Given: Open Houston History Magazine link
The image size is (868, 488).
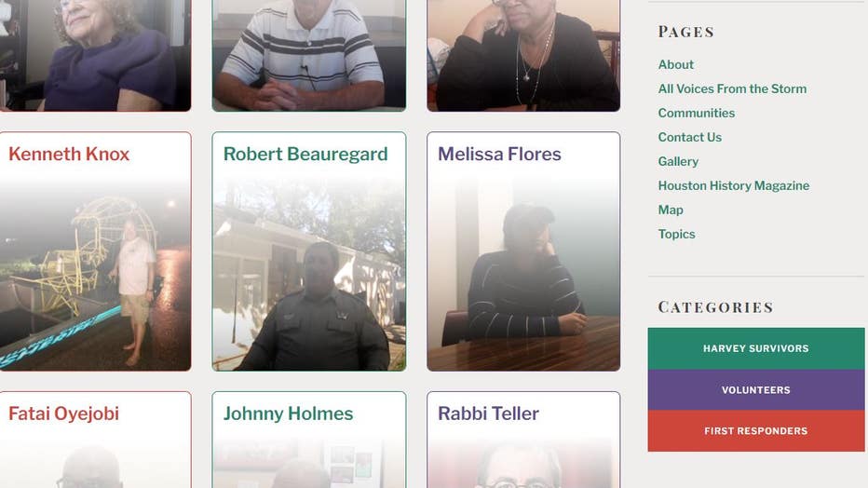Looking at the screenshot, I should click(x=734, y=186).
